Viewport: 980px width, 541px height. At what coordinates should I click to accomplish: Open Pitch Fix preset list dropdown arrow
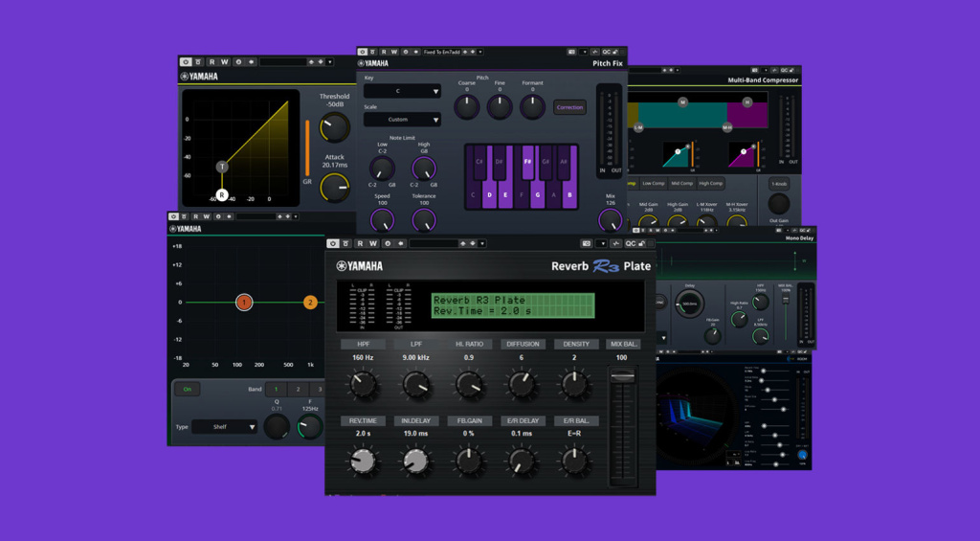point(480,52)
